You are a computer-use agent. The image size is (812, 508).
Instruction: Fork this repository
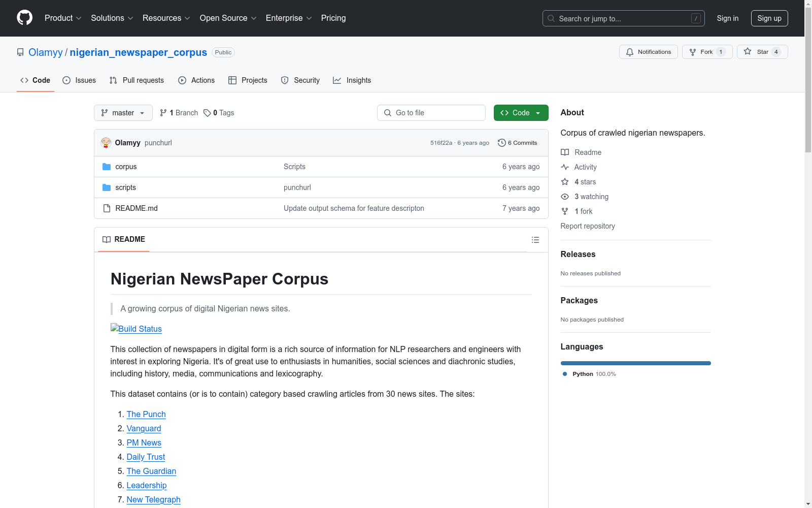[707, 52]
